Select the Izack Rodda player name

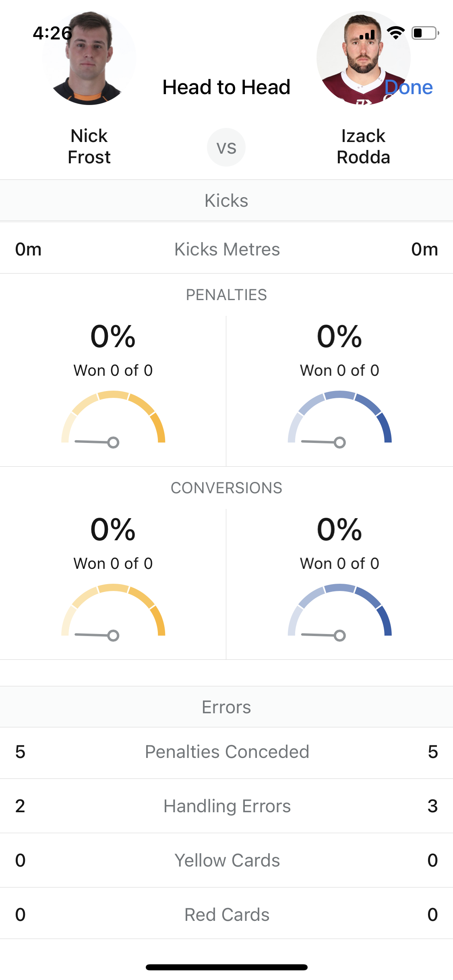363,146
